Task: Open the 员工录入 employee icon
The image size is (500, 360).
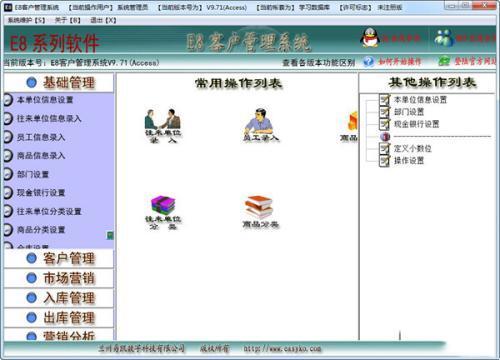Action: [261, 124]
